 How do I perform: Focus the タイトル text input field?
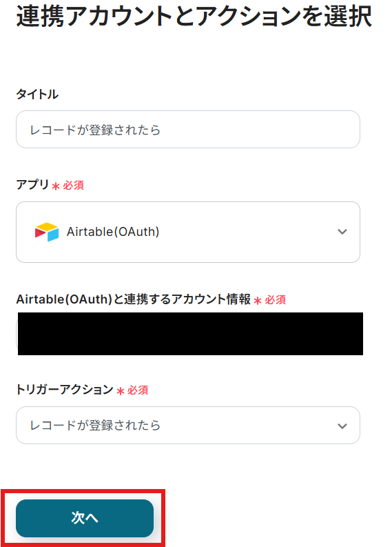pos(188,130)
